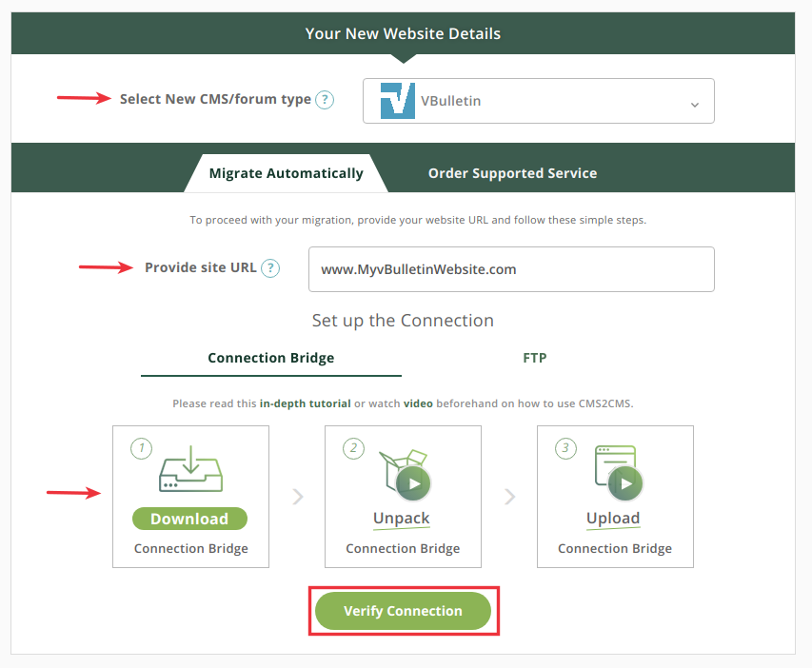Click the vBulletin logo in the CMS selector
Screen dimensions: 812x668
coord(397,101)
